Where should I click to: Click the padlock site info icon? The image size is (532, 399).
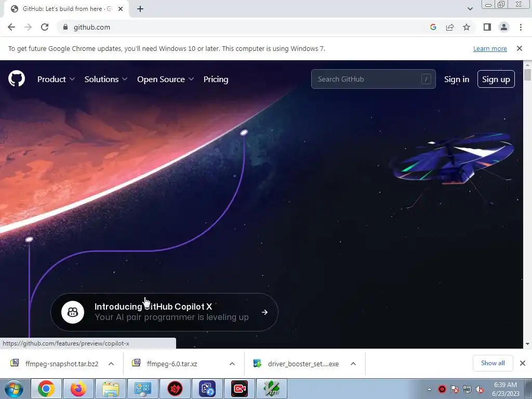pos(65,27)
